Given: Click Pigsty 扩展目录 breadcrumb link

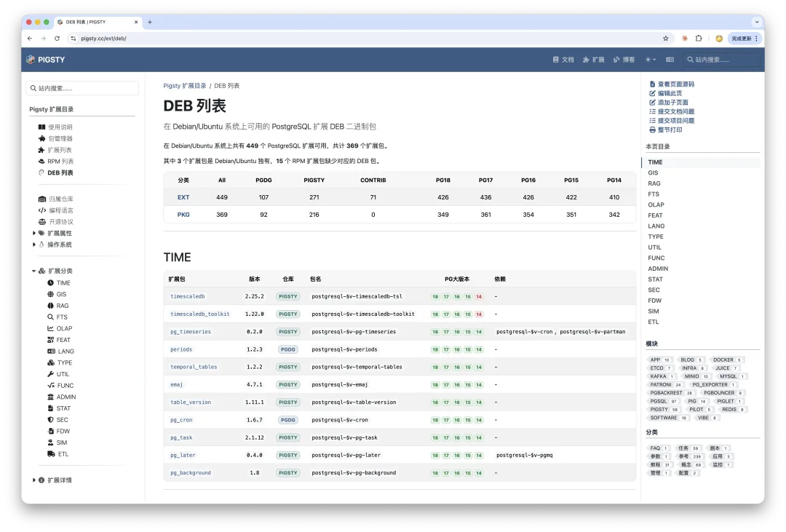Looking at the screenshot, I should click(184, 87).
